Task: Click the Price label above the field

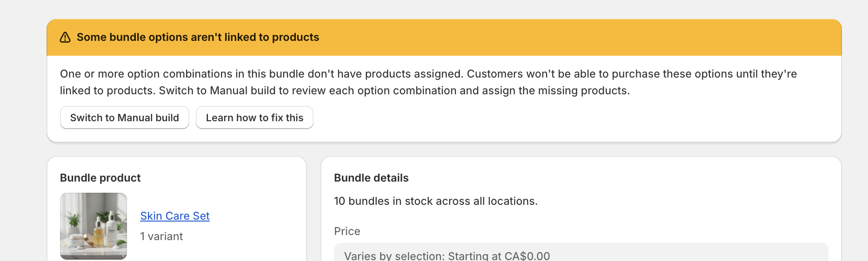Action: click(347, 231)
